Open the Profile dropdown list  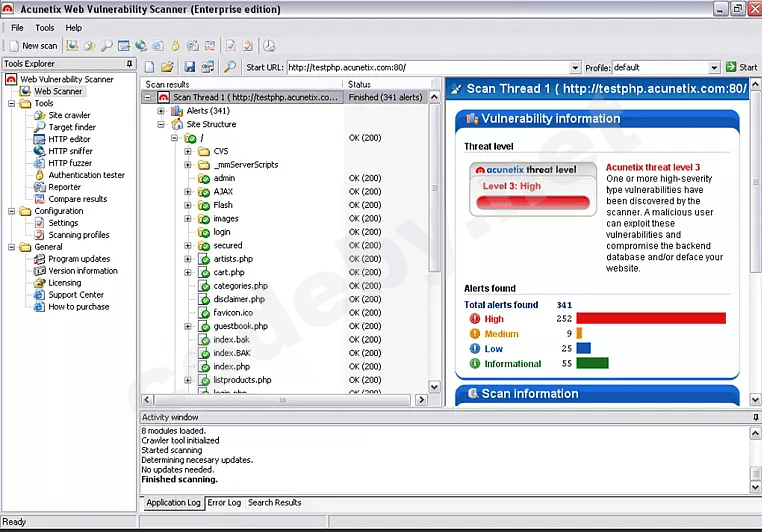(x=714, y=68)
